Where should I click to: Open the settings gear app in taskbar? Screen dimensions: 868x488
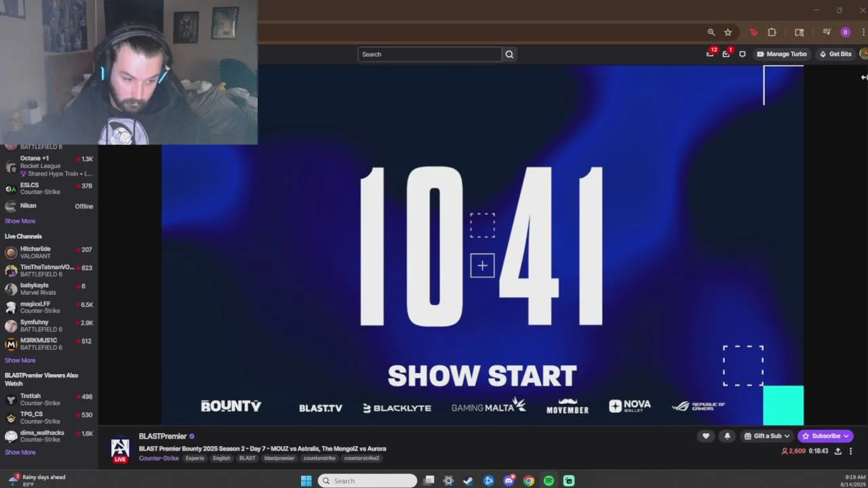(448, 481)
